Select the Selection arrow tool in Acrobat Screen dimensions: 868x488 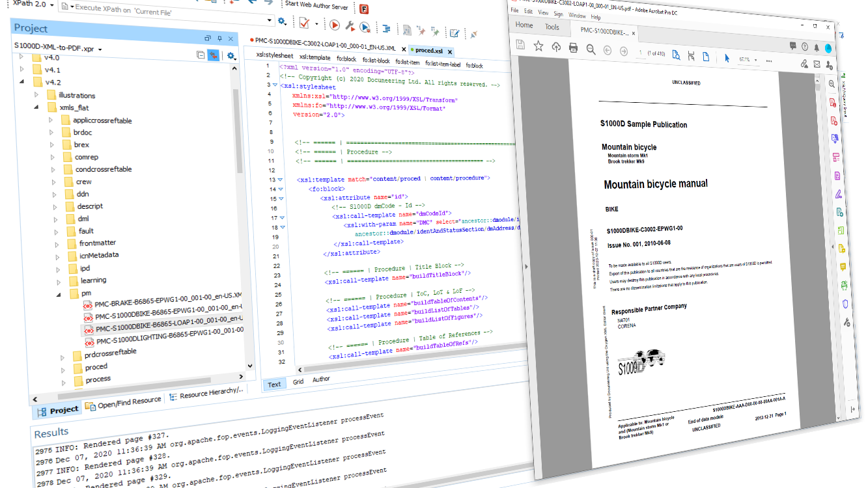coord(727,58)
